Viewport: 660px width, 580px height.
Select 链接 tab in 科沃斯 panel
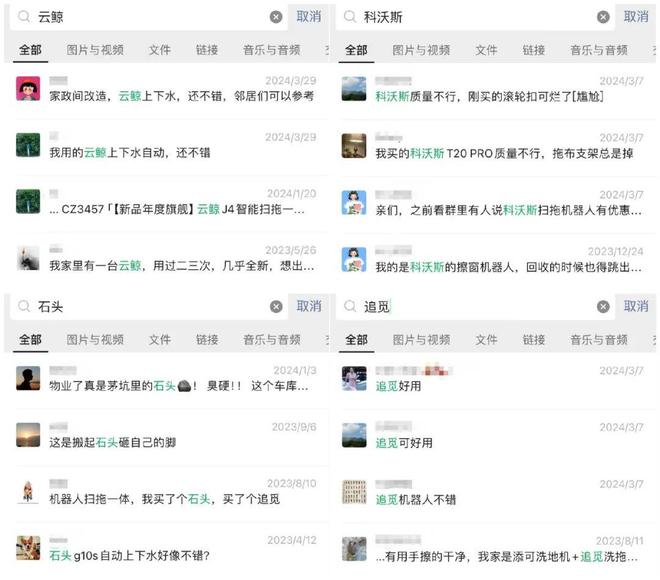pos(533,50)
